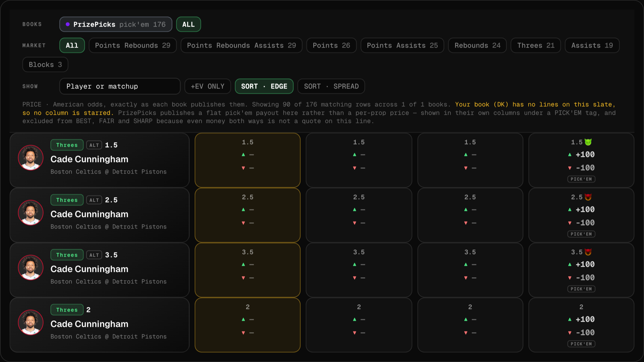Click the PICK'EM tag in the ALT 1.5 row
Screen dimensions: 644x362
tap(581, 179)
